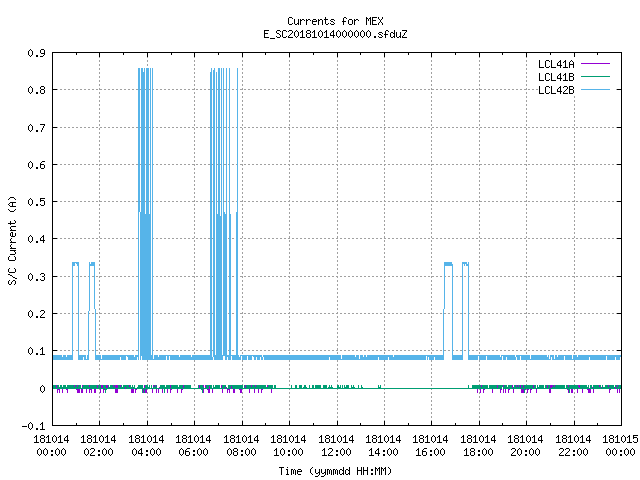The width and height of the screenshot is (640, 480).
Task: Click the y-axis tick 0.7
Action: point(36,128)
